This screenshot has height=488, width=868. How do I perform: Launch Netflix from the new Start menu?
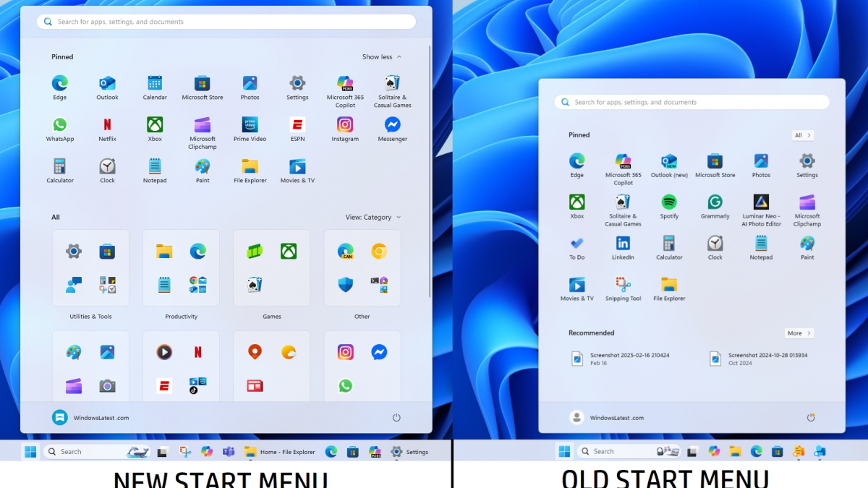pos(107,124)
